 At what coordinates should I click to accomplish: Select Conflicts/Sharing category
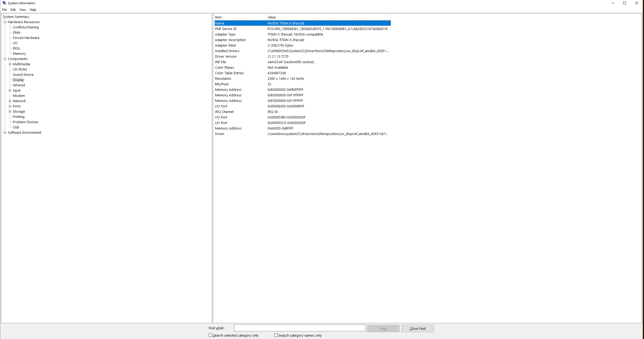(26, 27)
